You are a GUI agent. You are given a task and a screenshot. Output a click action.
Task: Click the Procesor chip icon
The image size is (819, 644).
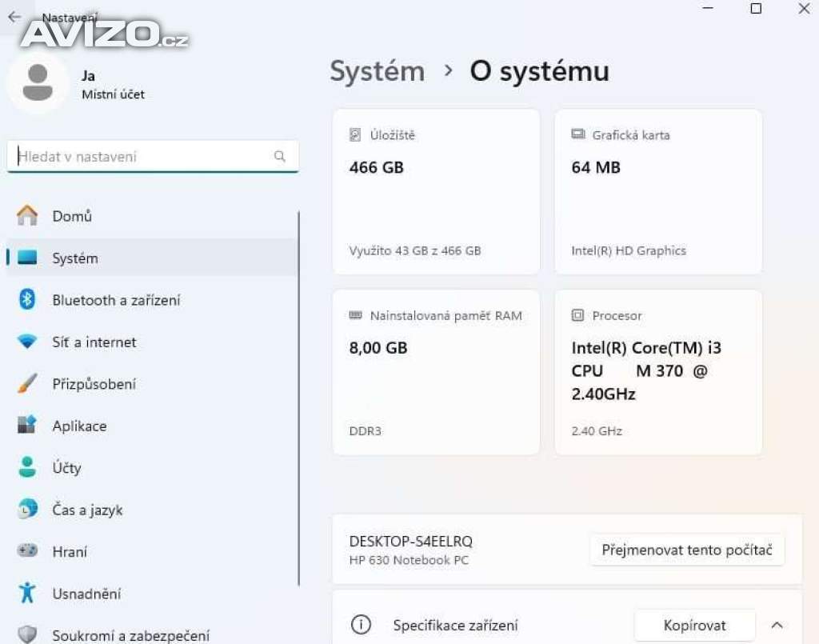tap(577, 315)
